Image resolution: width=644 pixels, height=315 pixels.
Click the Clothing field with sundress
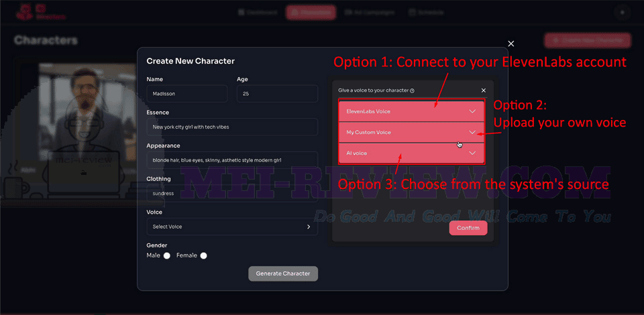(x=232, y=193)
